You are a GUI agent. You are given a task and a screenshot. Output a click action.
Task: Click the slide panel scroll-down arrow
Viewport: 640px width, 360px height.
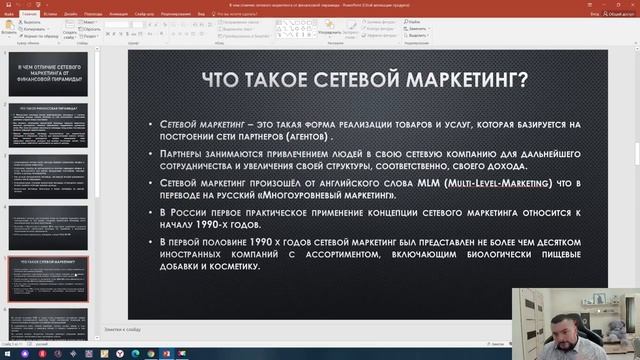coord(97,338)
